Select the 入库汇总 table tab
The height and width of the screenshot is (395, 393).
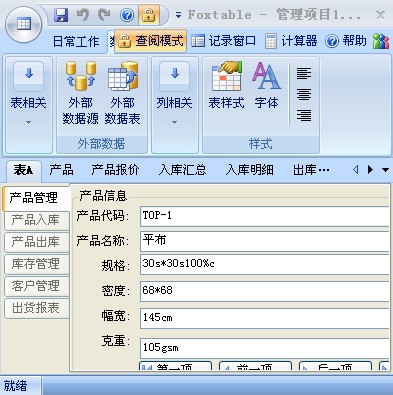click(182, 170)
